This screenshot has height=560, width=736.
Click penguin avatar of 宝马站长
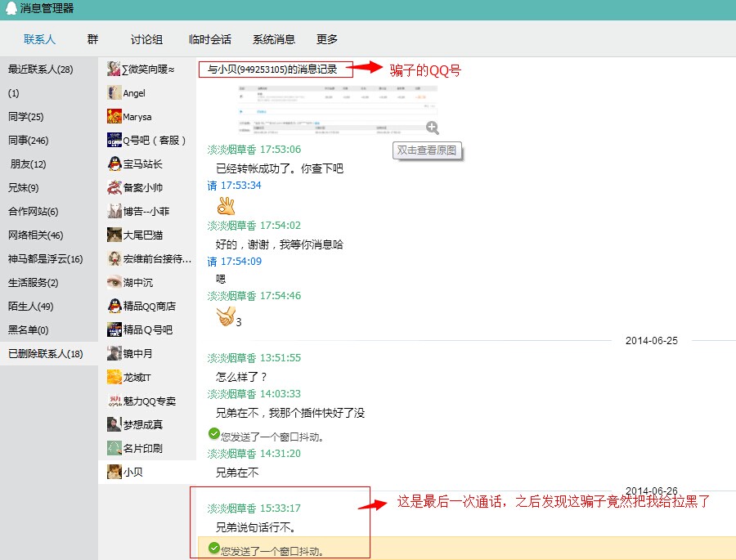(114, 164)
